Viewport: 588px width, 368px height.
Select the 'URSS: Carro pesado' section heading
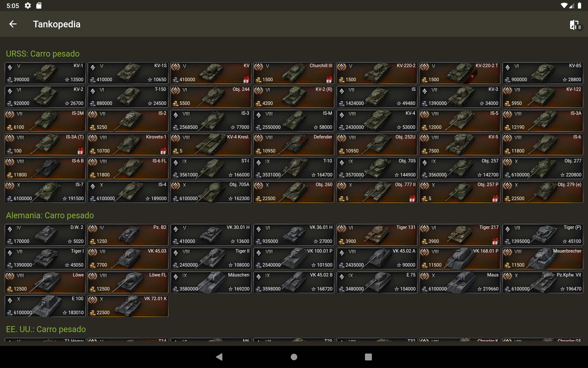43,54
